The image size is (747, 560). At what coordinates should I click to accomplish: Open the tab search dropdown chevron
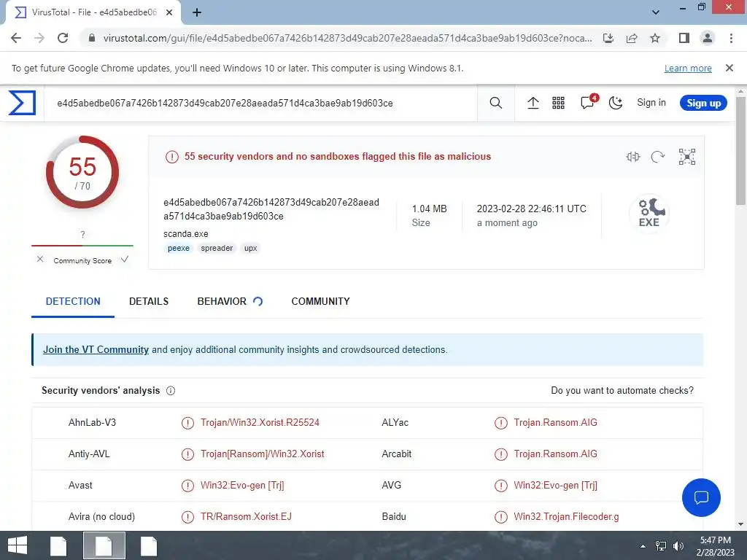tap(656, 12)
